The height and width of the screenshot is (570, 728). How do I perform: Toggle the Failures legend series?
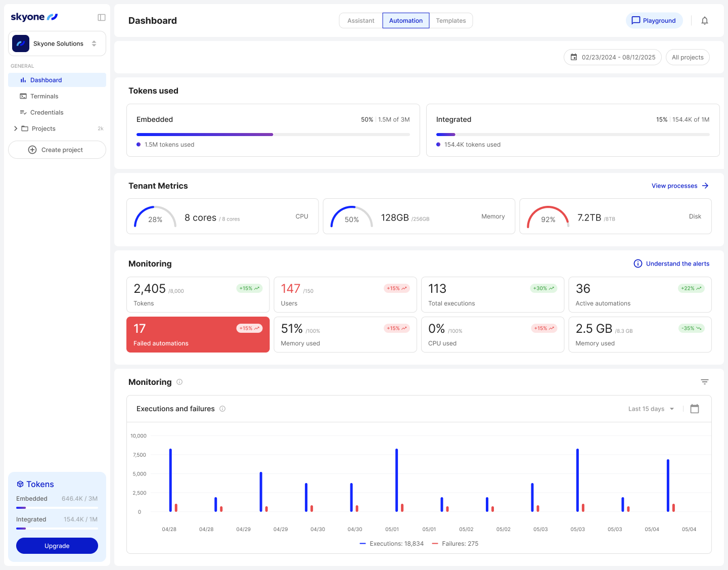click(455, 544)
